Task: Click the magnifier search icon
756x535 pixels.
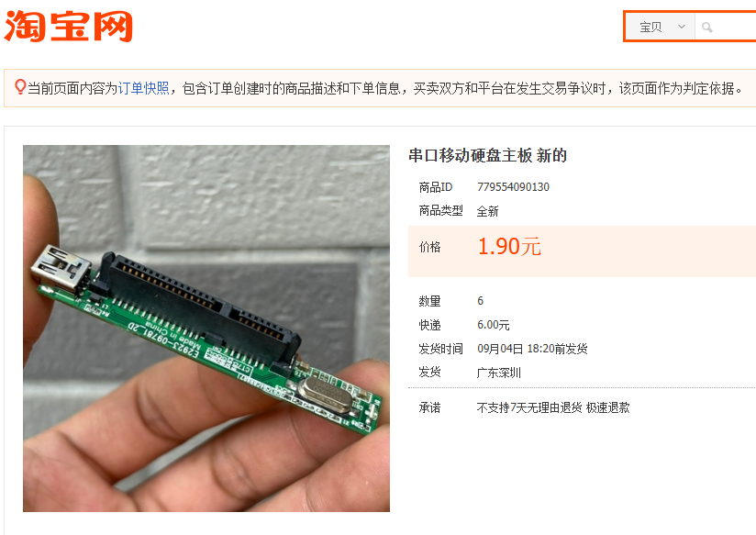Action: pos(706,28)
